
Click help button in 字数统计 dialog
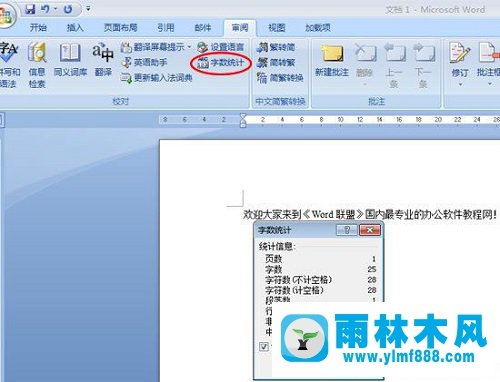coord(346,230)
